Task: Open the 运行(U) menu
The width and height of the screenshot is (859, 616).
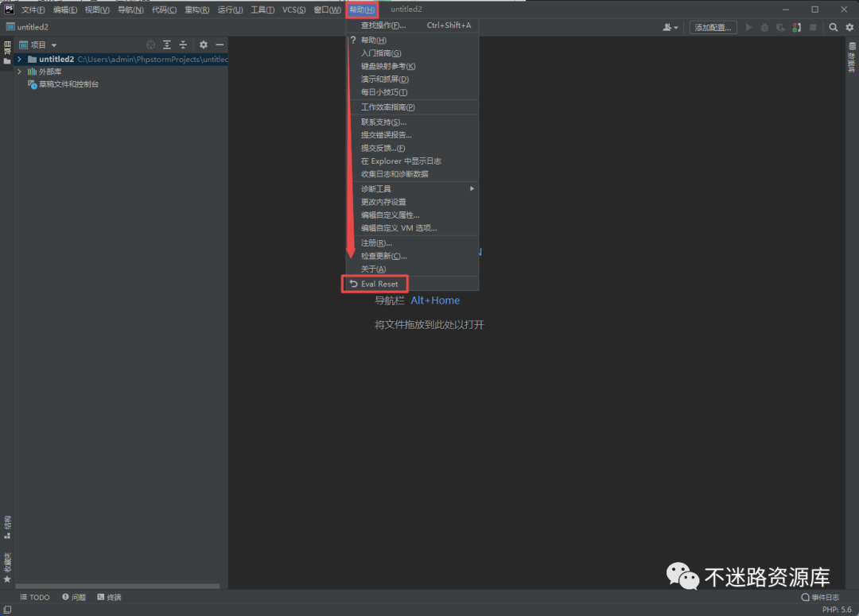Action: 230,10
